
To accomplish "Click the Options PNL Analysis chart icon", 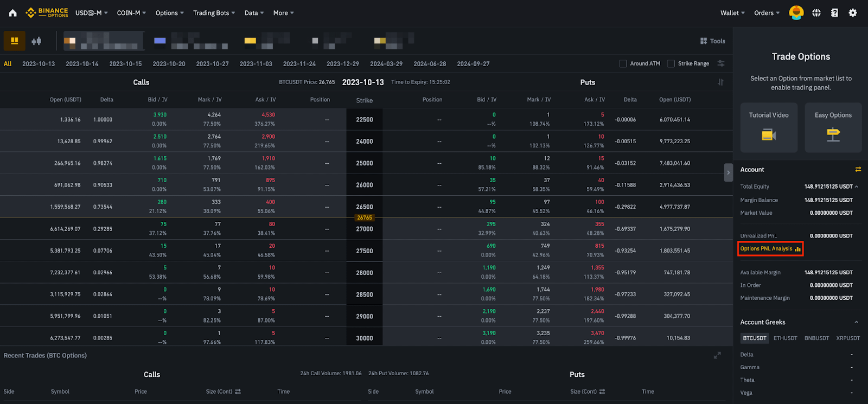I will (797, 249).
